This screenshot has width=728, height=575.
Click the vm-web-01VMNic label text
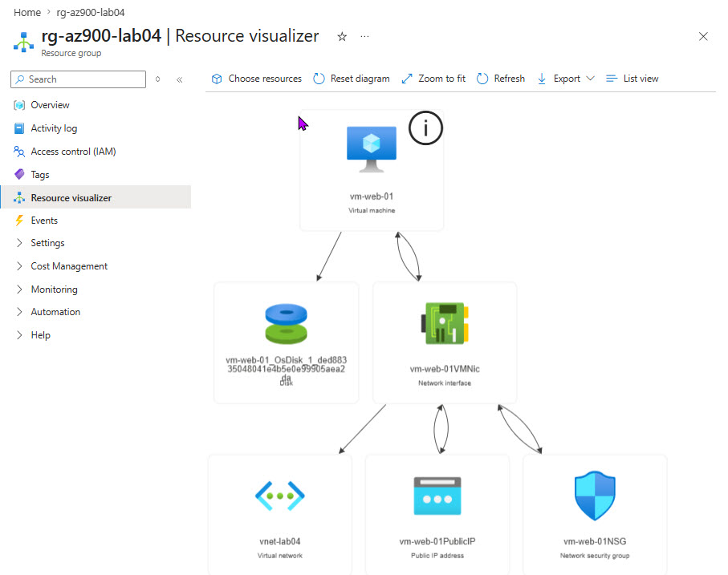coord(445,369)
